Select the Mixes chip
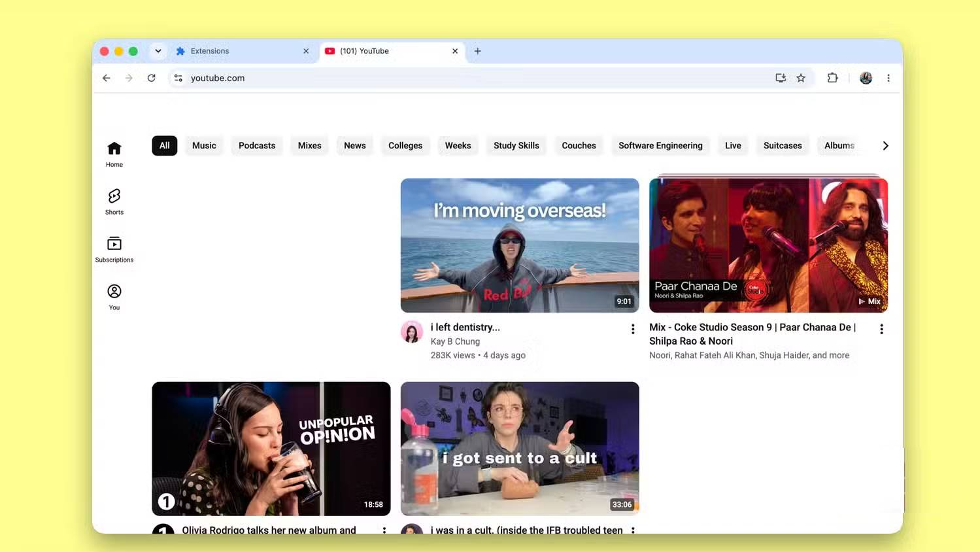 (310, 145)
